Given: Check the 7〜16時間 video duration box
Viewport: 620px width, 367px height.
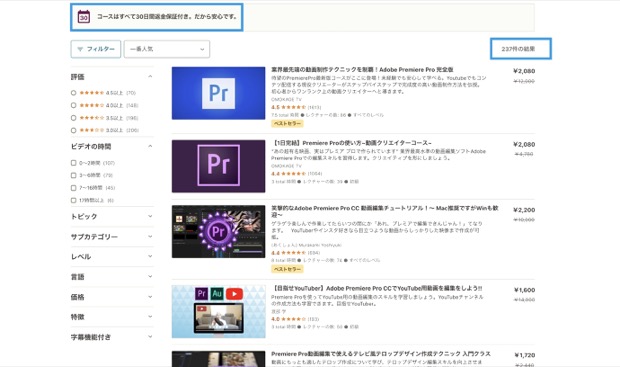Looking at the screenshot, I should pyautogui.click(x=74, y=188).
